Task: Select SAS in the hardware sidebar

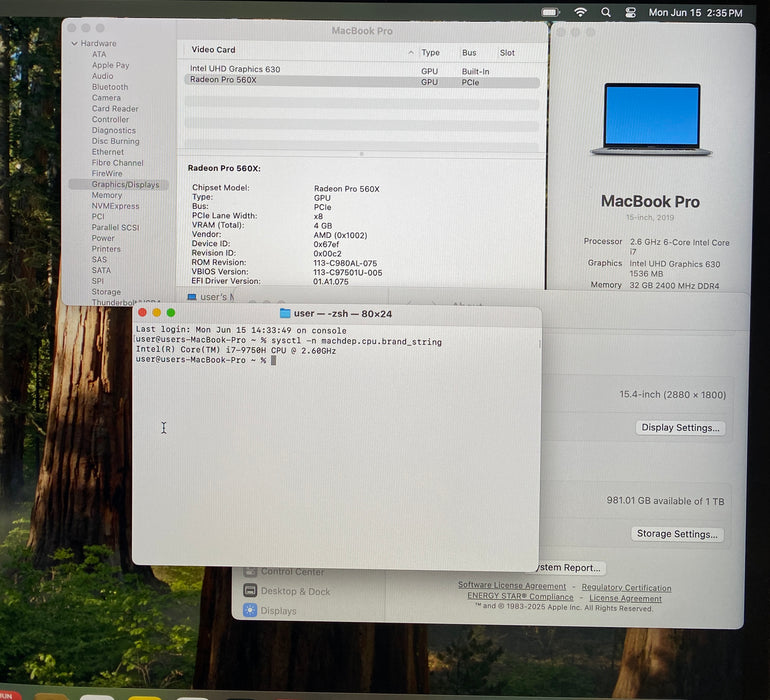Action: pos(99,259)
